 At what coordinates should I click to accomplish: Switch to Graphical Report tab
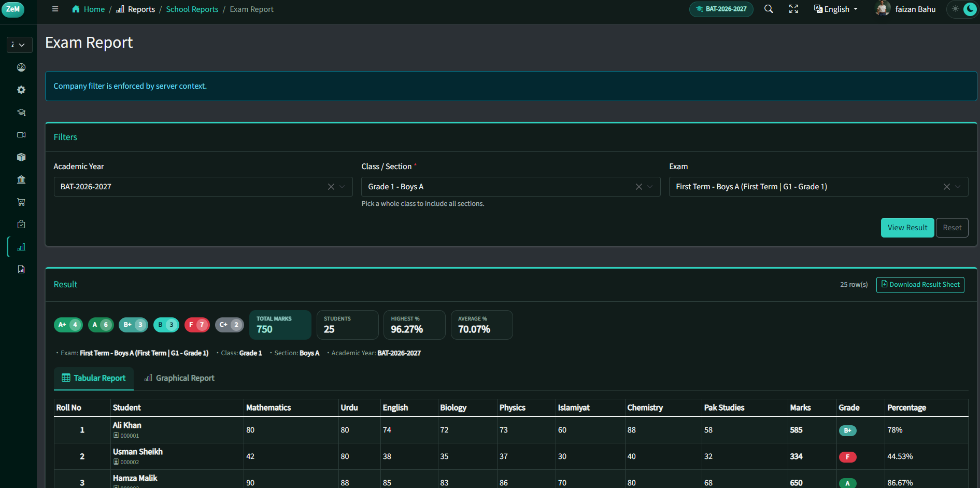pos(179,378)
